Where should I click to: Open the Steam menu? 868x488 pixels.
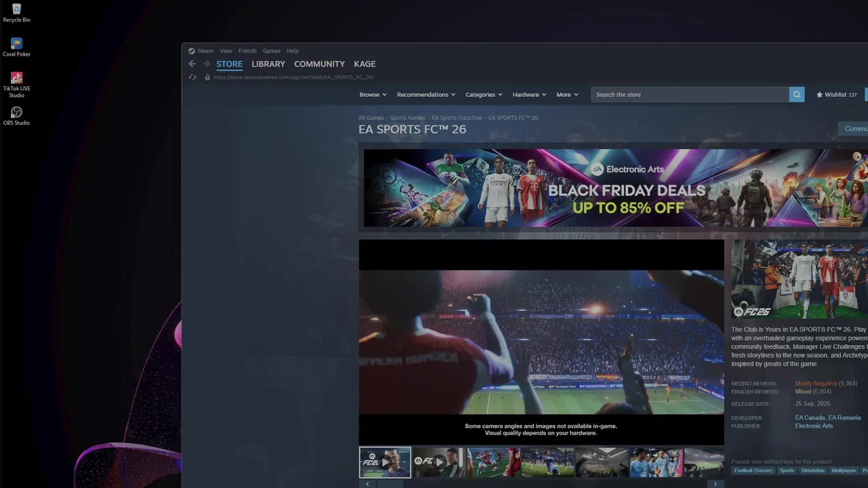pyautogui.click(x=205, y=51)
